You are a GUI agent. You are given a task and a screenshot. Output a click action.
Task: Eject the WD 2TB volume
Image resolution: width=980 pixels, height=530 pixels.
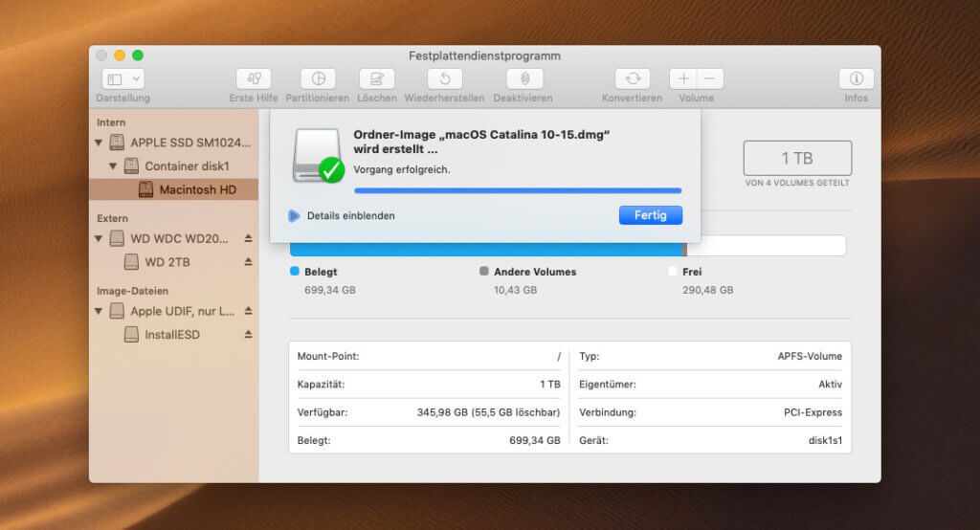coord(248,262)
